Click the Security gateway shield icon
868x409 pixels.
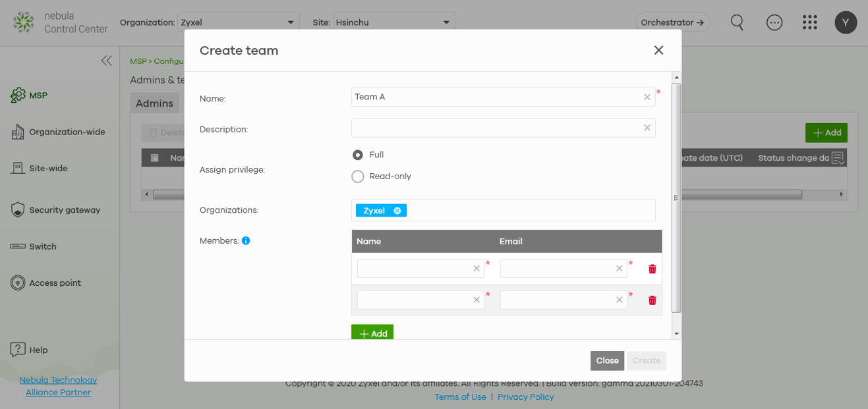click(x=18, y=210)
